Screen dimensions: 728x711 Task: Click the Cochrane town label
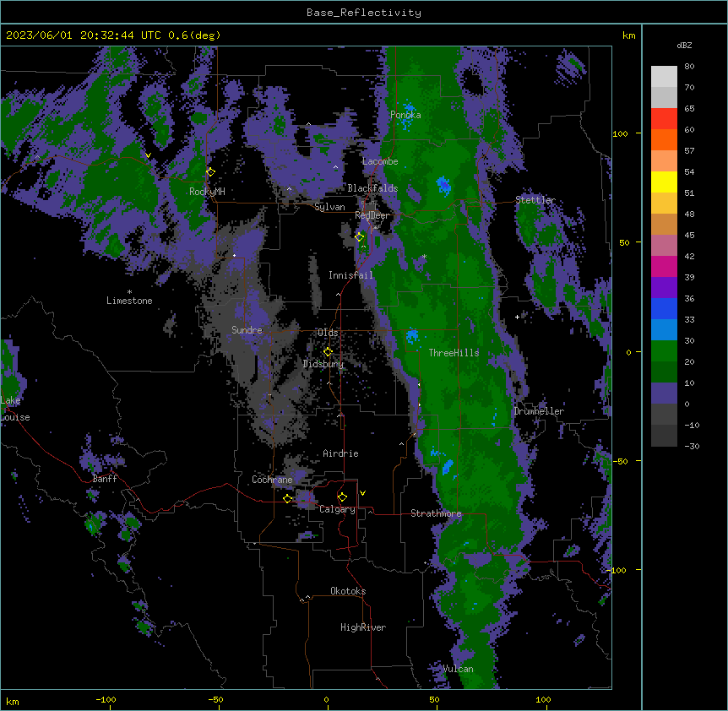click(x=272, y=480)
